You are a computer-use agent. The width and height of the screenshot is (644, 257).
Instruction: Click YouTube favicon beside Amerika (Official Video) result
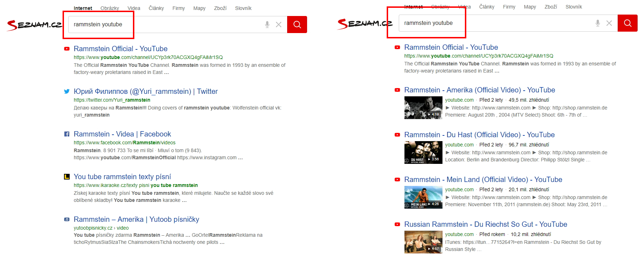(397, 90)
